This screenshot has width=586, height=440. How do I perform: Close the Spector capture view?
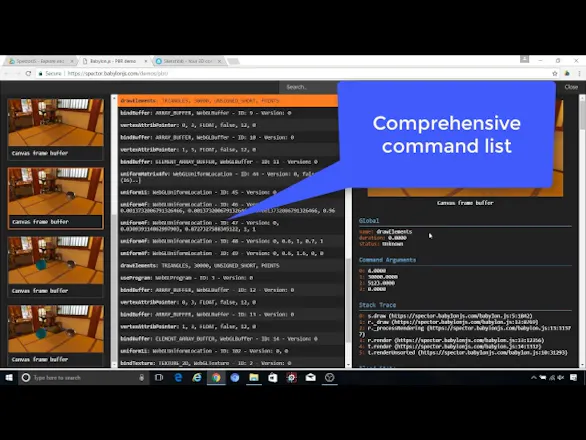click(x=571, y=87)
